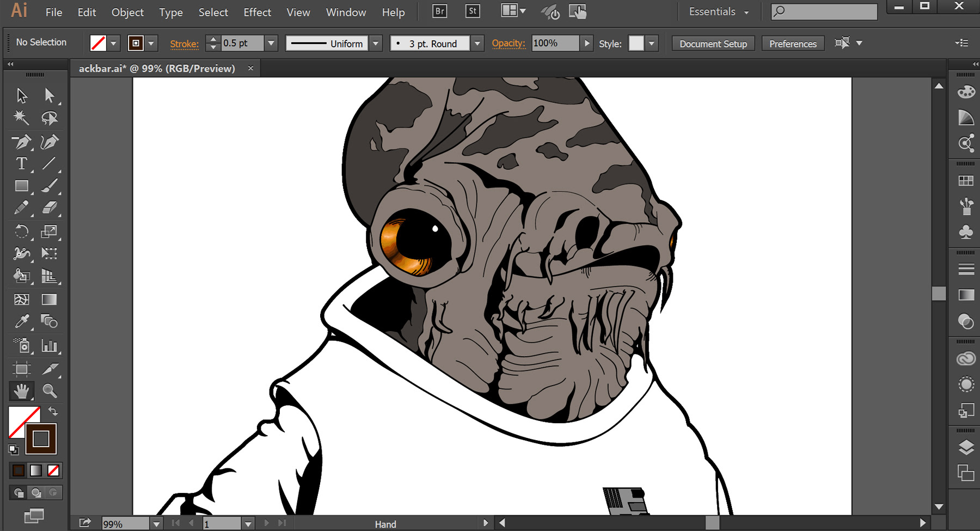Open the Effect menu
The image size is (980, 531).
pyautogui.click(x=257, y=12)
